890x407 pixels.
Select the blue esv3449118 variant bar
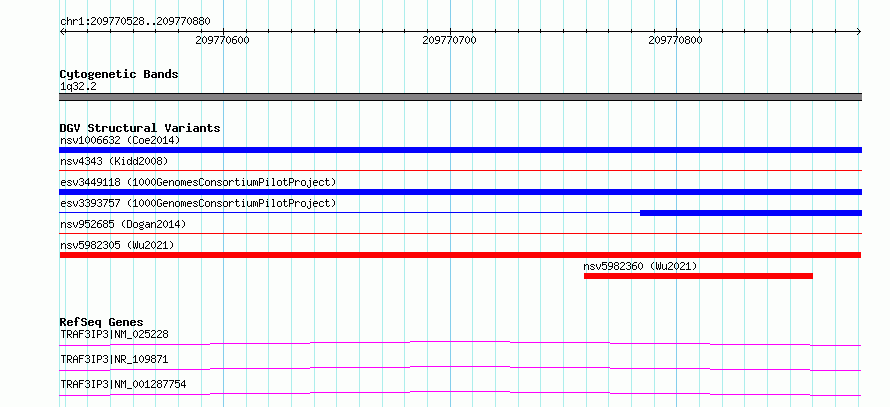click(460, 192)
